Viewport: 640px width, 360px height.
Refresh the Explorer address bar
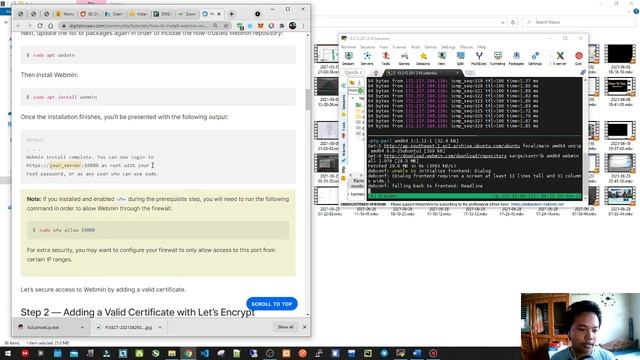tap(513, 22)
